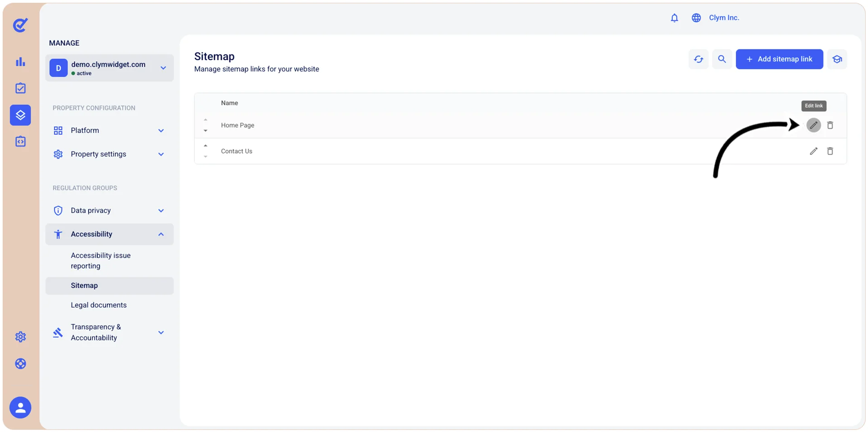Screen dimensions: 868x432
Task: Click the Add sitemap link button
Action: point(779,59)
